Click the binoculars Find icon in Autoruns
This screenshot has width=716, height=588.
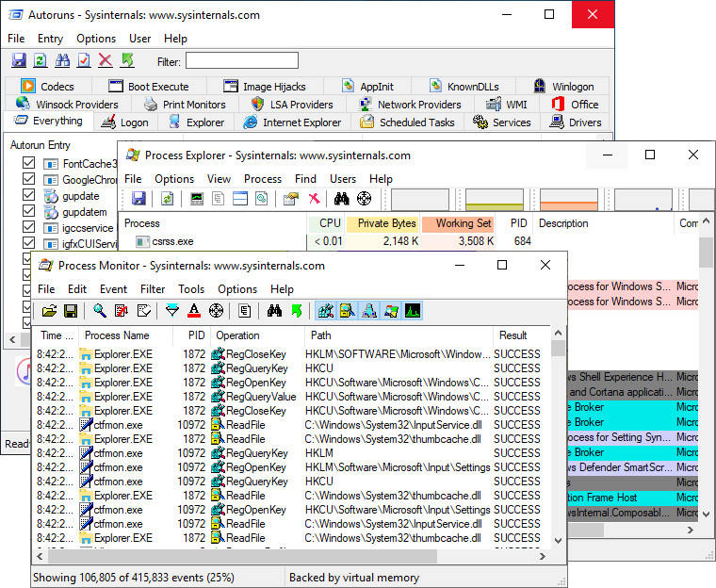pos(62,60)
